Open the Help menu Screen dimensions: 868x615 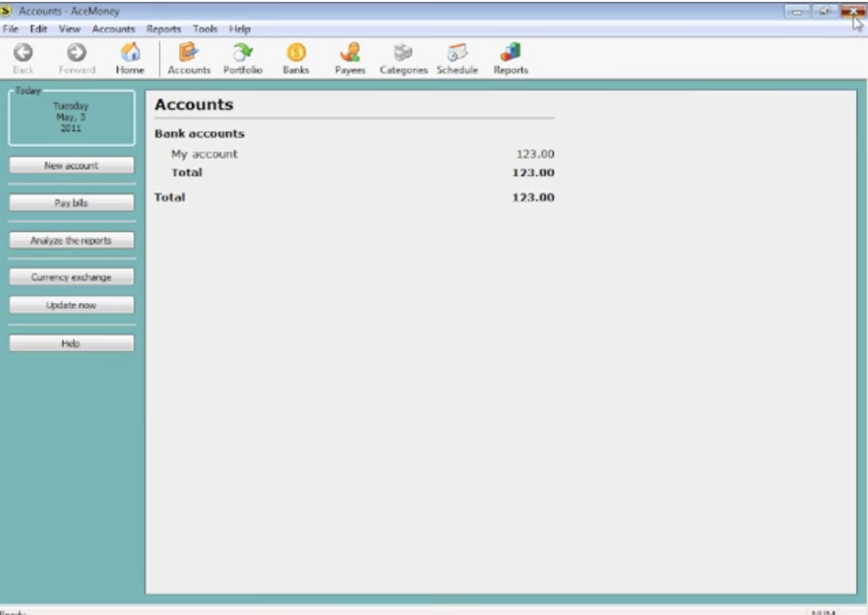coord(238,29)
